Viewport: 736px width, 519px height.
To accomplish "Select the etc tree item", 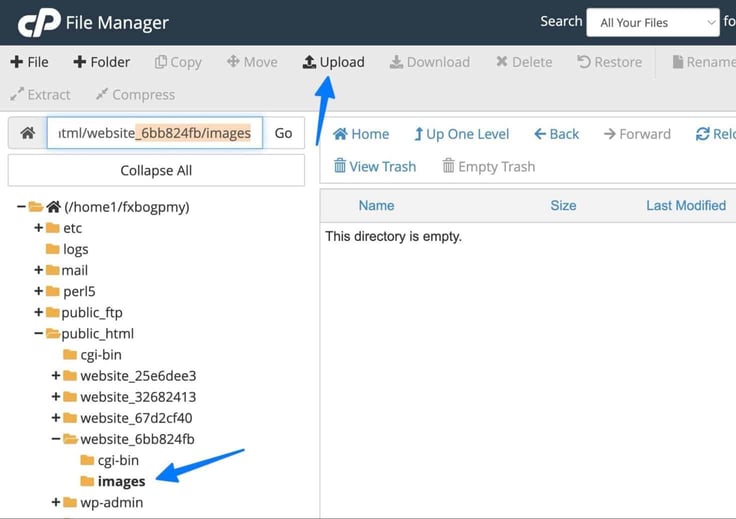I will 72,228.
